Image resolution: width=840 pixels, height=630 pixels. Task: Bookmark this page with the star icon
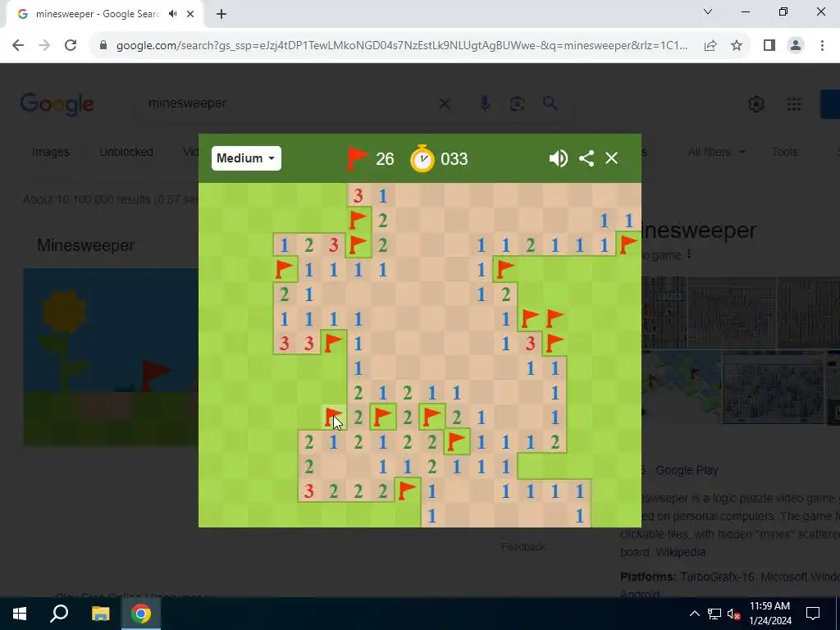click(737, 46)
